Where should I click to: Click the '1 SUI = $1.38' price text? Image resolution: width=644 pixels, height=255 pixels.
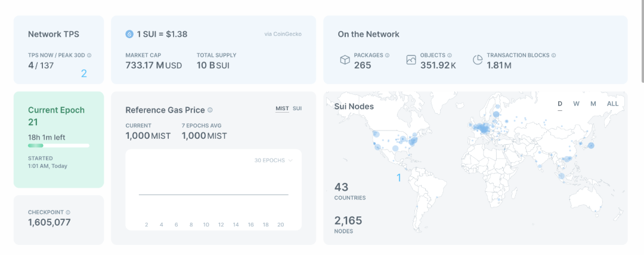pos(162,34)
